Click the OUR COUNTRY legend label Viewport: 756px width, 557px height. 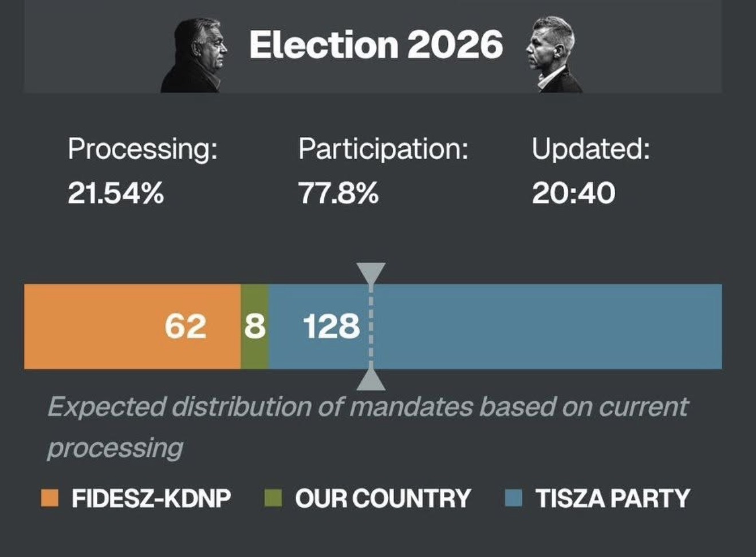tap(383, 498)
